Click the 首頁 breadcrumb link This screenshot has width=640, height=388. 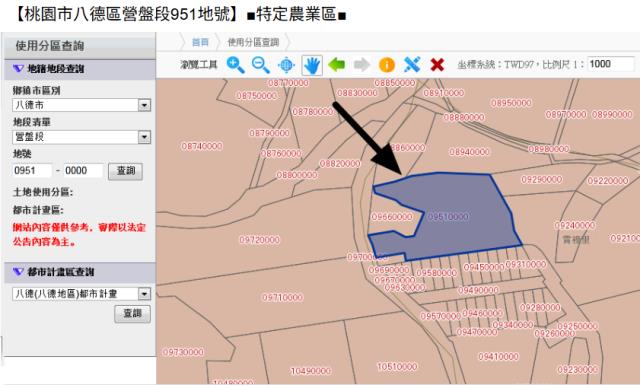(x=200, y=42)
